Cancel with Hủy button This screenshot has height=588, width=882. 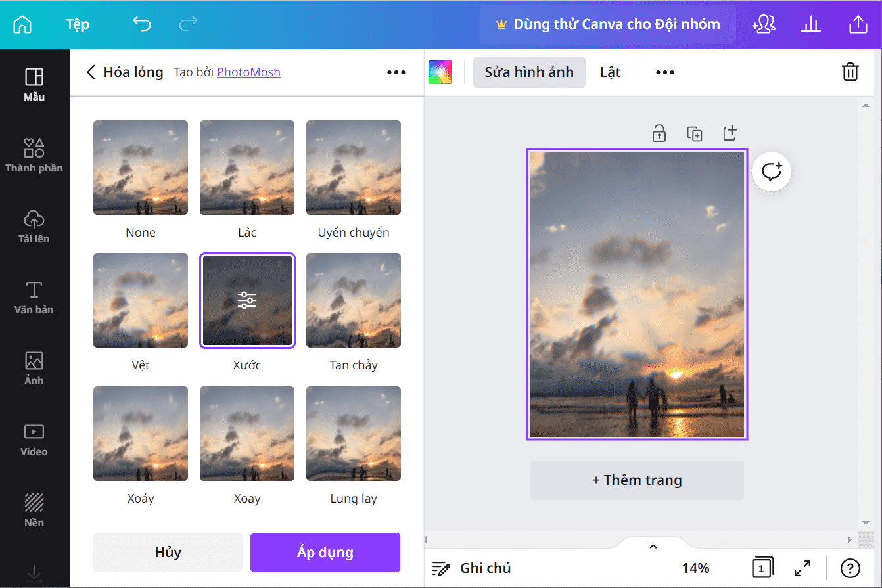tap(168, 553)
